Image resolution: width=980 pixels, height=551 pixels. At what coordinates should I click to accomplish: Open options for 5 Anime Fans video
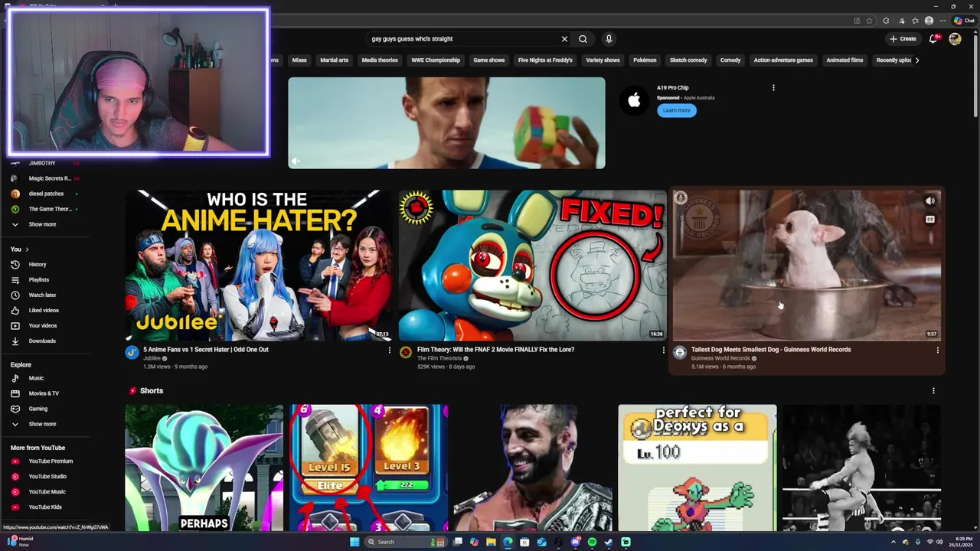coord(389,350)
